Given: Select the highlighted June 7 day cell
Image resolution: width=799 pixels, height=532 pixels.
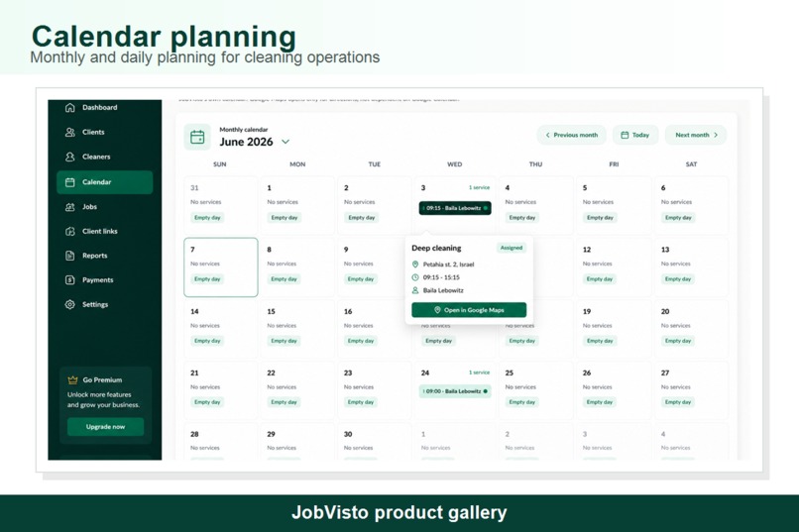Looking at the screenshot, I should [x=221, y=267].
